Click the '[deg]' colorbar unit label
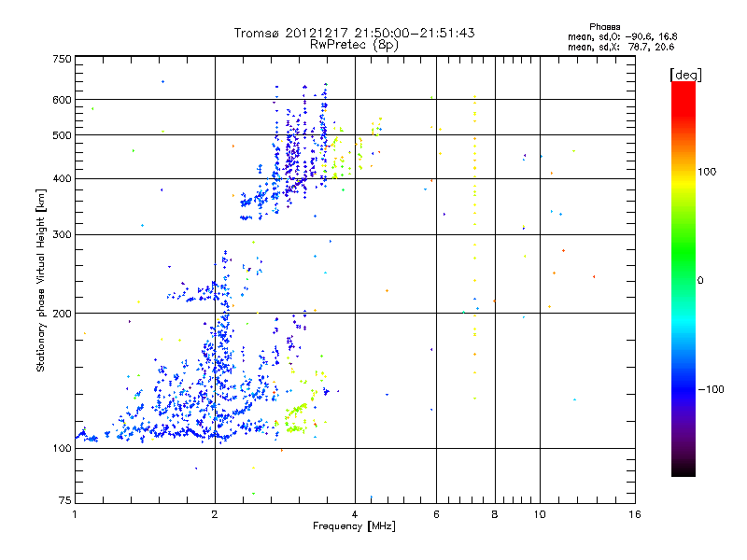This screenshot has width=747, height=560. (x=685, y=75)
